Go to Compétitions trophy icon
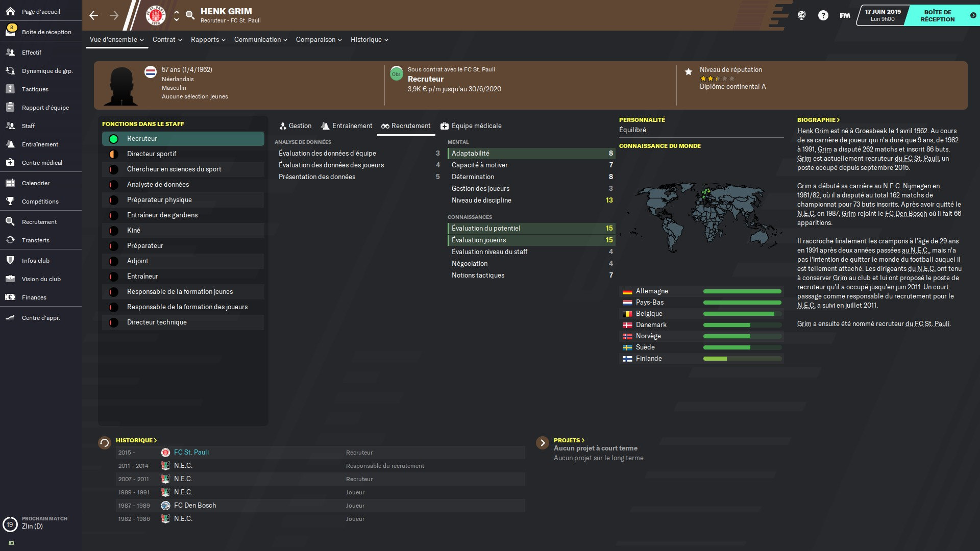Image resolution: width=980 pixels, height=551 pixels. tap(10, 201)
